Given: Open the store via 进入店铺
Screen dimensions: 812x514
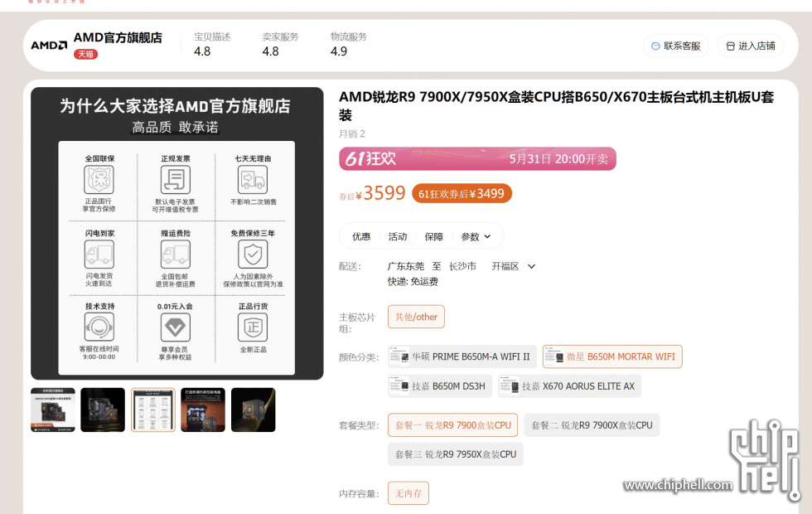Looking at the screenshot, I should (x=751, y=46).
